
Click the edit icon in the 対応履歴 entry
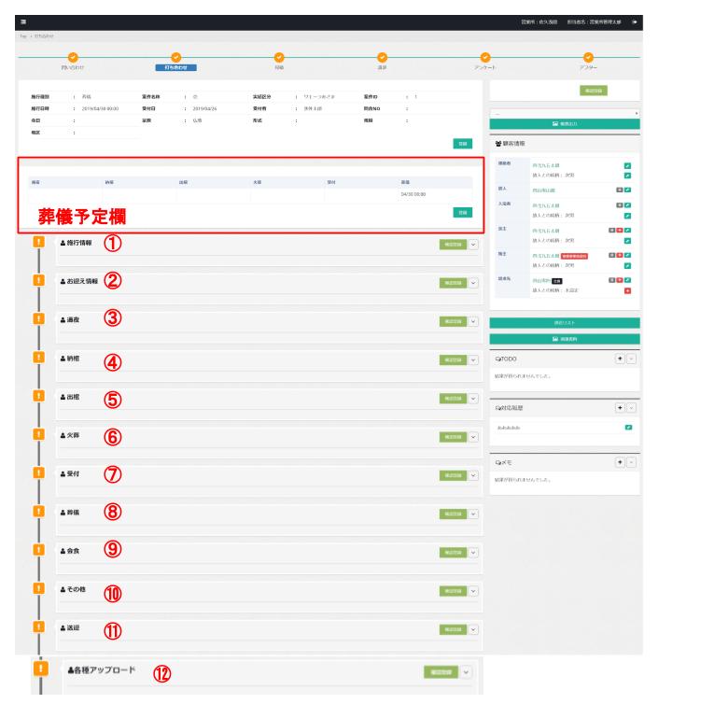tap(628, 427)
